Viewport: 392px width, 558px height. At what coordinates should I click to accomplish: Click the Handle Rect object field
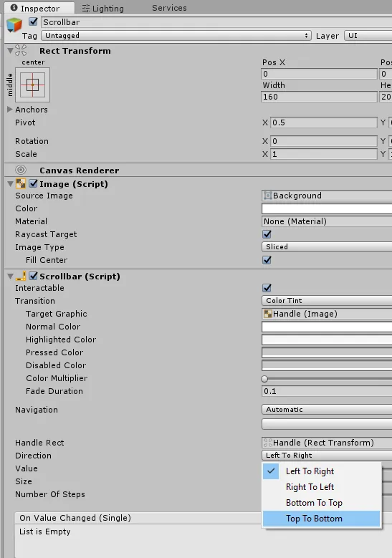click(x=327, y=443)
